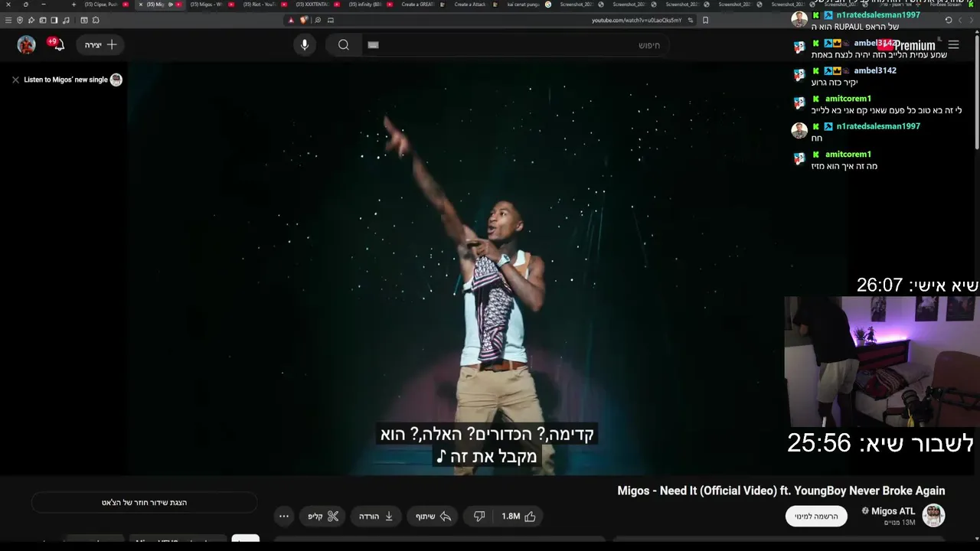Image resolution: width=980 pixels, height=551 pixels.
Task: Click the Create (יצירה) button
Action: click(x=100, y=45)
